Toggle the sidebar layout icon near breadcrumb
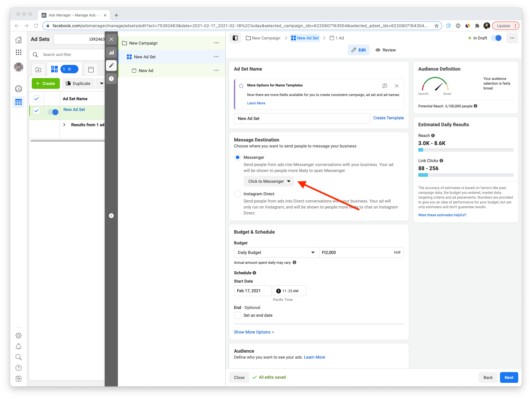The height and width of the screenshot is (399, 532). pos(235,38)
